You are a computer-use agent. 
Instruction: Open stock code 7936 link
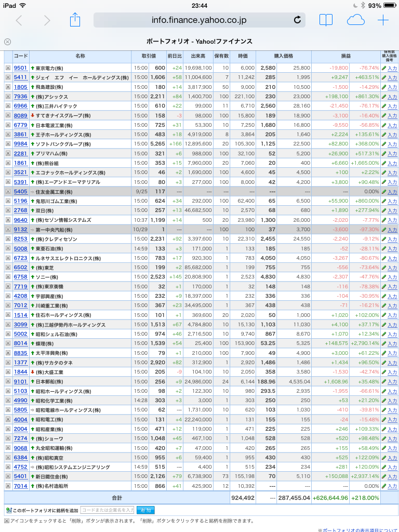point(20,97)
